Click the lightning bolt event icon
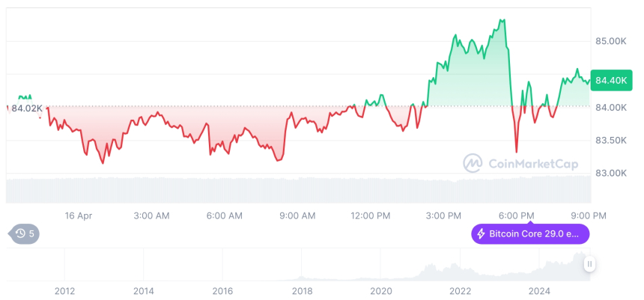The image size is (644, 300). pyautogui.click(x=481, y=234)
